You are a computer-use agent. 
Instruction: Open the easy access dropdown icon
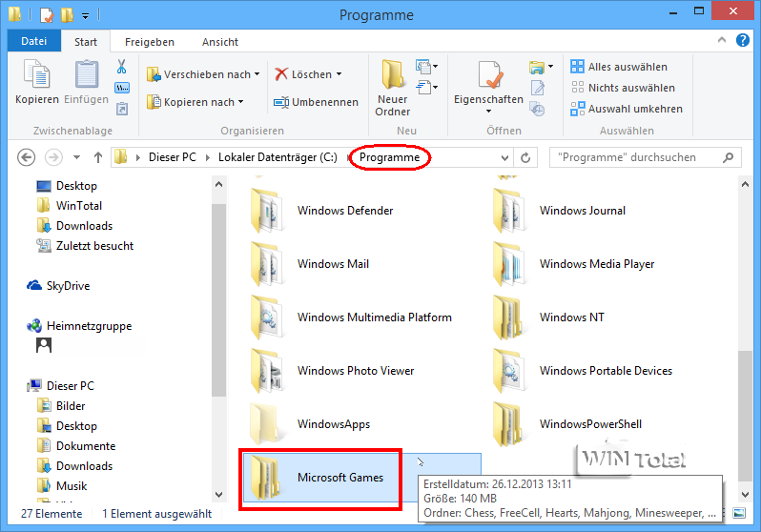426,88
